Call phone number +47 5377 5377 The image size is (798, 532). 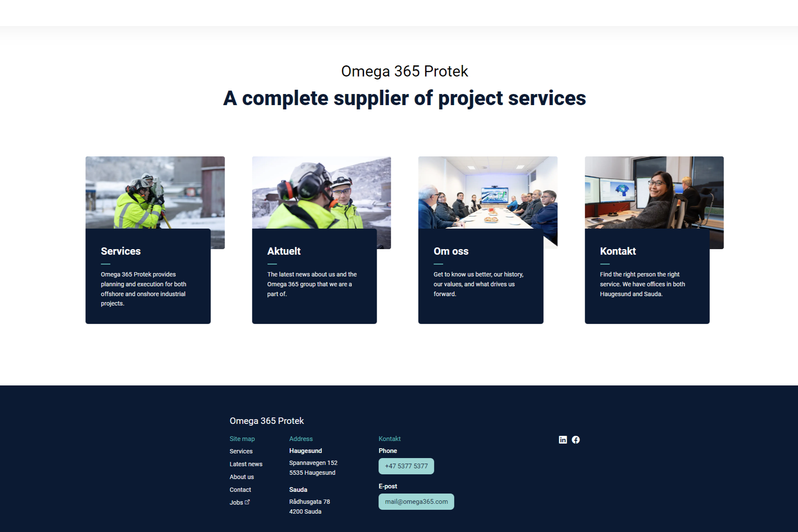tap(406, 466)
